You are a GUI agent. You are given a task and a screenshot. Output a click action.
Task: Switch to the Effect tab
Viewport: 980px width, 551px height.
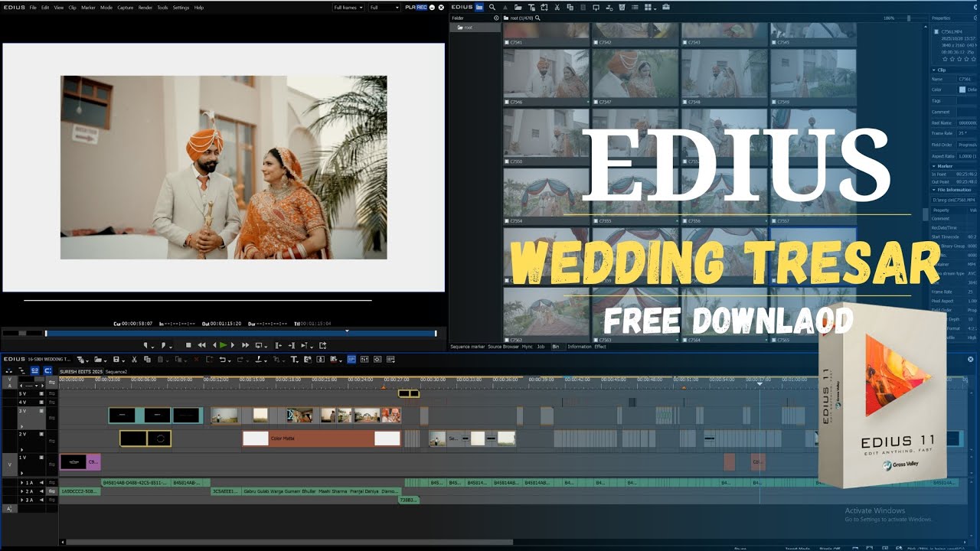600,347
